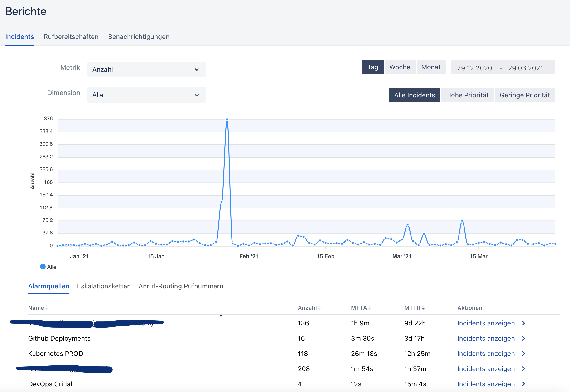Image resolution: width=570 pixels, height=392 pixels.
Task: Open the Dimension Alle dropdown
Action: tap(147, 95)
